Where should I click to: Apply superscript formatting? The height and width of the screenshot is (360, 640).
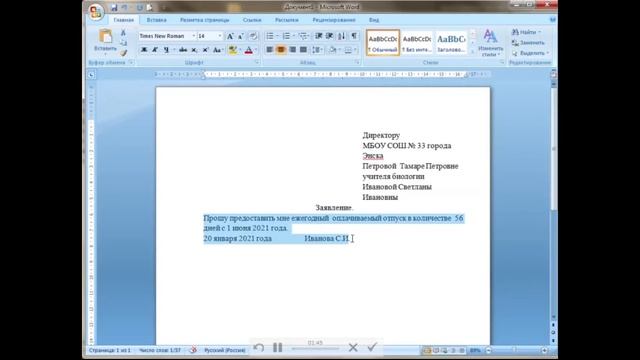pos(205,50)
